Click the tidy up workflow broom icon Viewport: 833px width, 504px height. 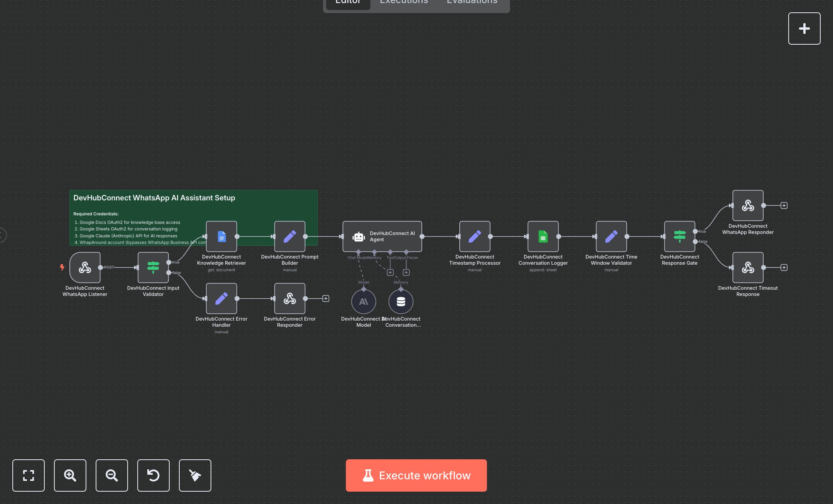[195, 475]
